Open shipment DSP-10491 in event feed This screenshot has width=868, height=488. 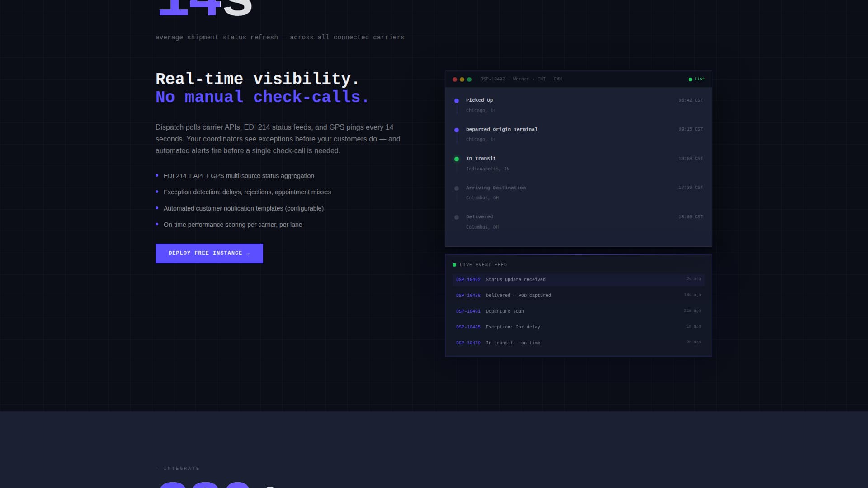468,311
